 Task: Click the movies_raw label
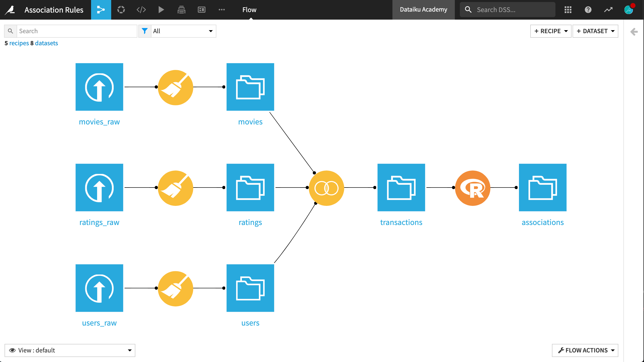coord(99,122)
